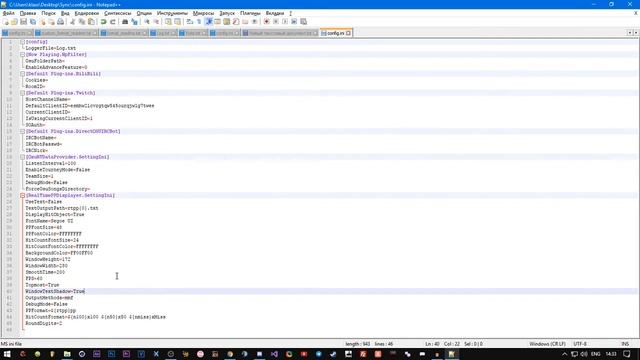Click the Save All toolbar icon
Image resolution: width=640 pixels, height=360 pixels.
click(33, 22)
